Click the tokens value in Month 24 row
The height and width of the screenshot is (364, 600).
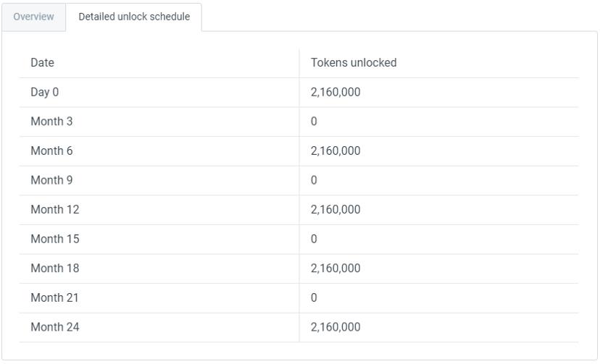[336, 327]
